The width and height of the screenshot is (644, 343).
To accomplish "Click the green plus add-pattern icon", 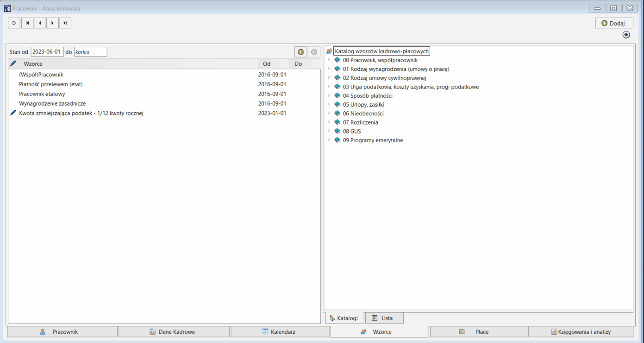I will tap(301, 52).
